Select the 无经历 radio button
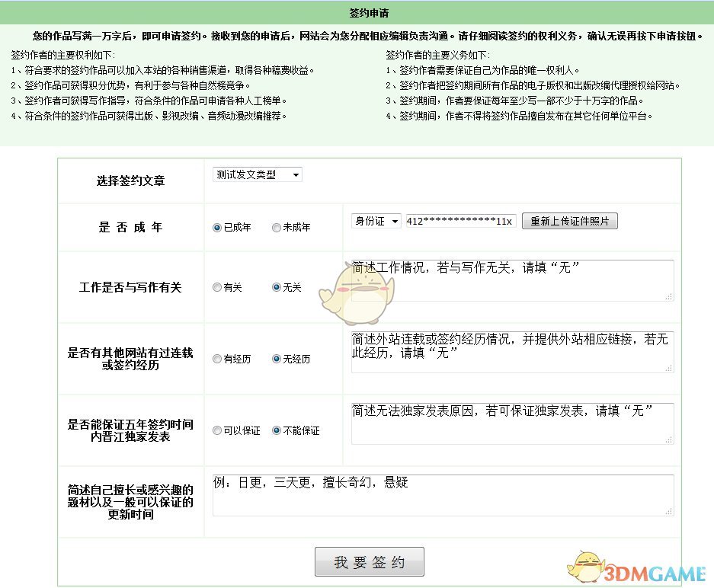 (276, 359)
